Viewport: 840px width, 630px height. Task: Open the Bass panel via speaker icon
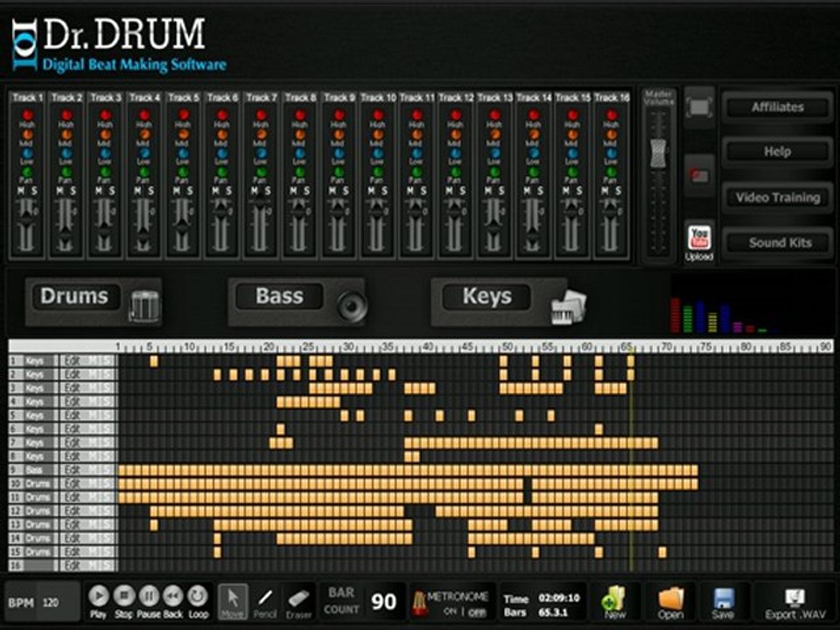pyautogui.click(x=352, y=306)
